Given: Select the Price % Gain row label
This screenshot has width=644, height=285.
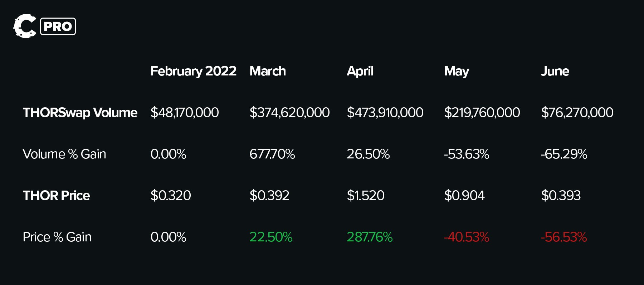Looking at the screenshot, I should point(57,237).
